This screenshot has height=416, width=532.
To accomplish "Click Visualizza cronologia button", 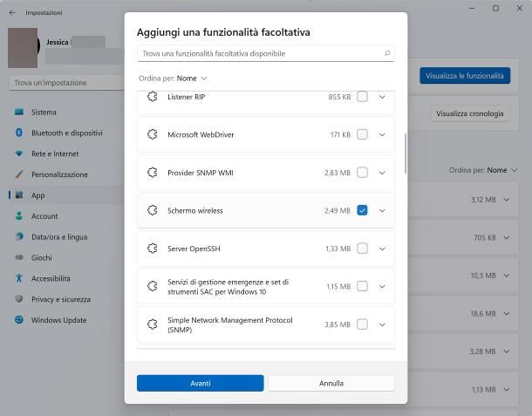I will [469, 113].
